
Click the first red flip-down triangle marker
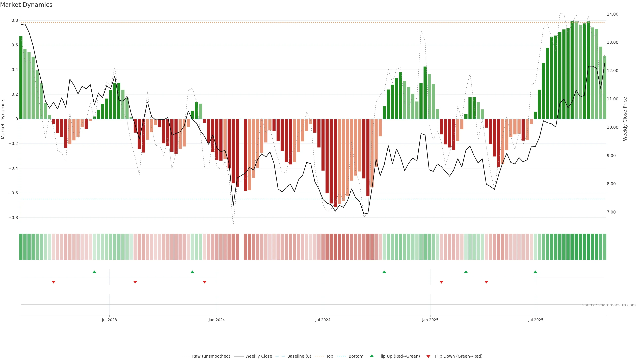point(53,282)
